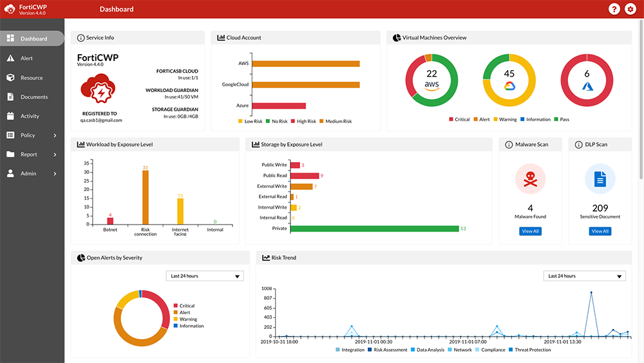The height and width of the screenshot is (363, 644).
Task: Click the FortiCWP logo in header
Action: point(10,9)
